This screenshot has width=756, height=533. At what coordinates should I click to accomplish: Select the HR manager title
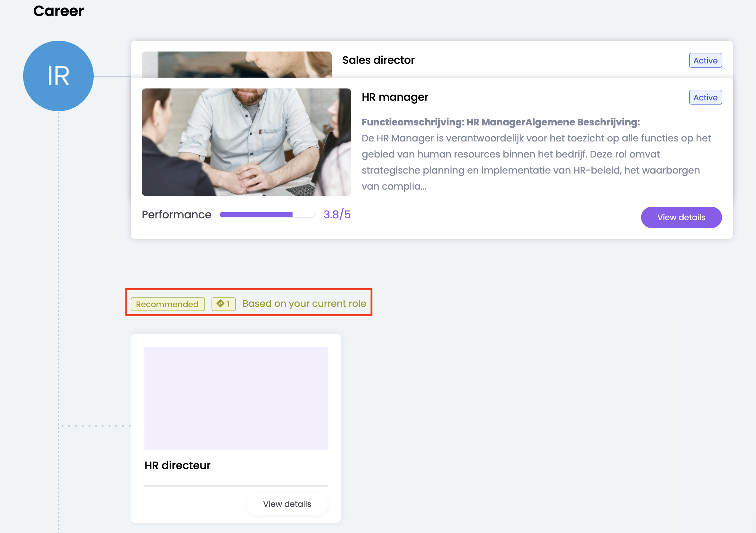[394, 97]
